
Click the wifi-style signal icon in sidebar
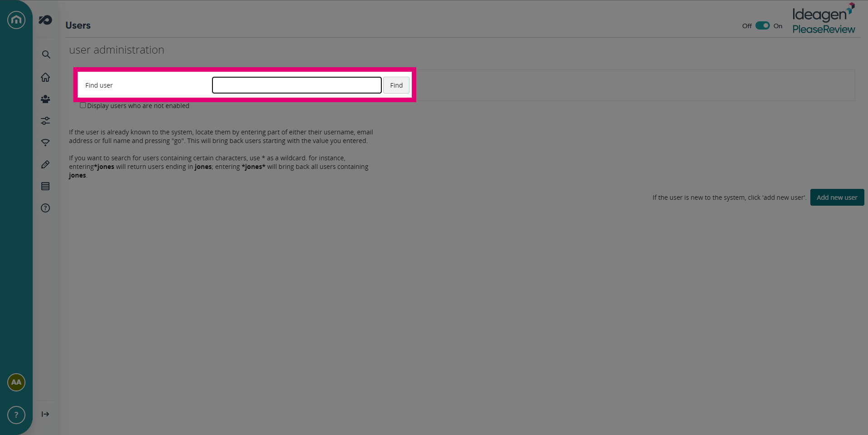pyautogui.click(x=45, y=143)
